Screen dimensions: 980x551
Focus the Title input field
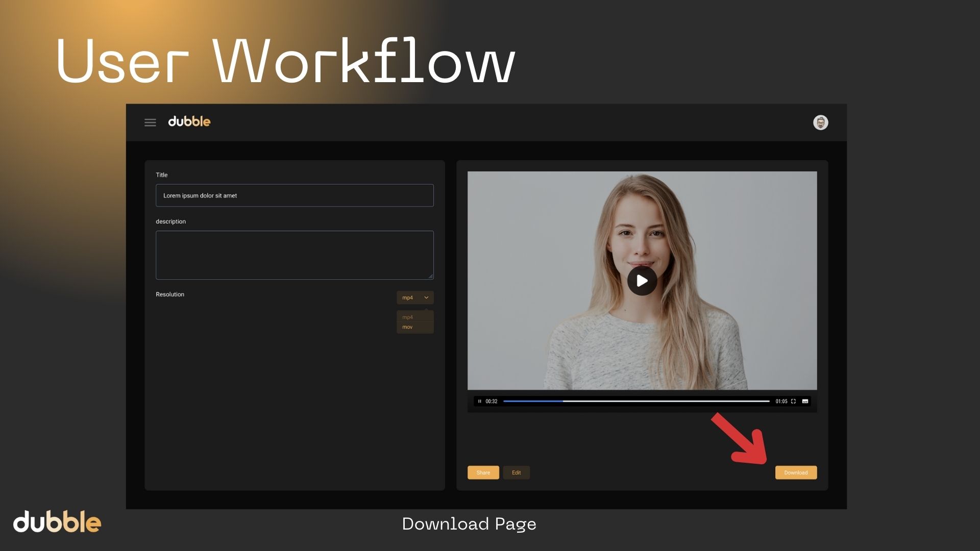pos(295,195)
